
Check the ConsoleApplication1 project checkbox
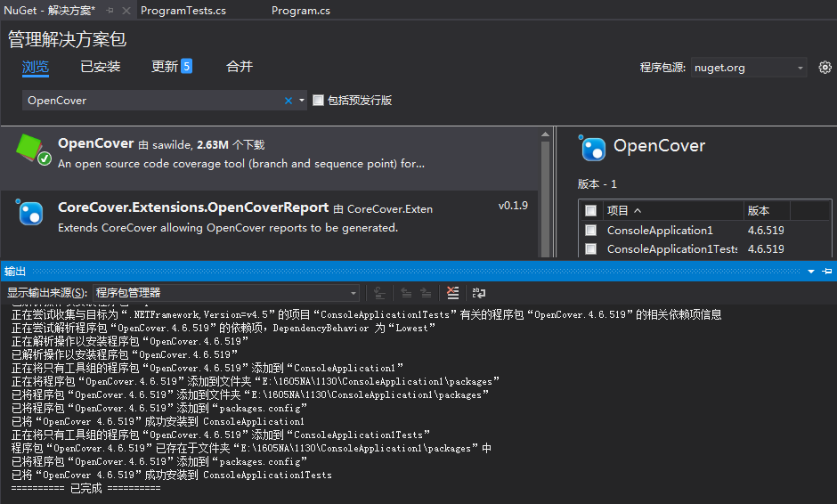coord(590,230)
